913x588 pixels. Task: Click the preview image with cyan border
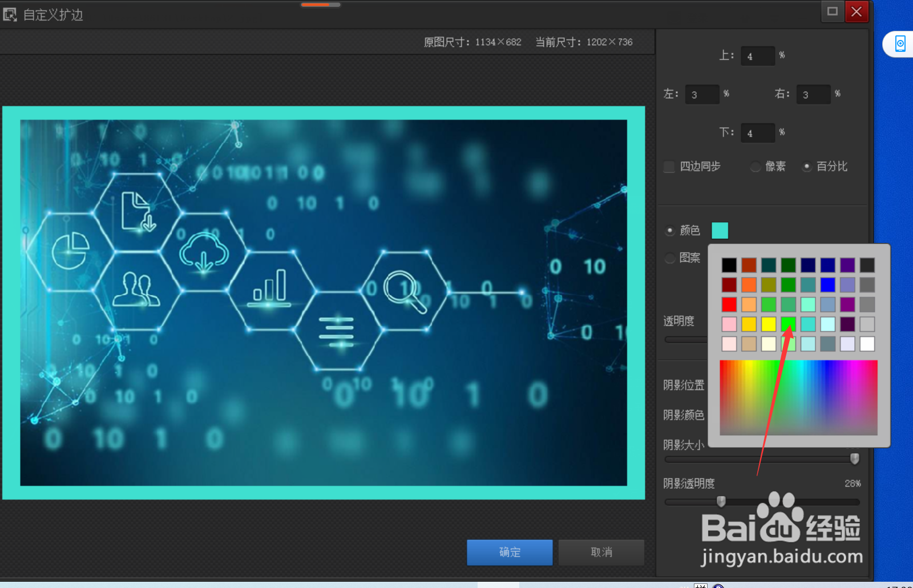tap(324, 303)
